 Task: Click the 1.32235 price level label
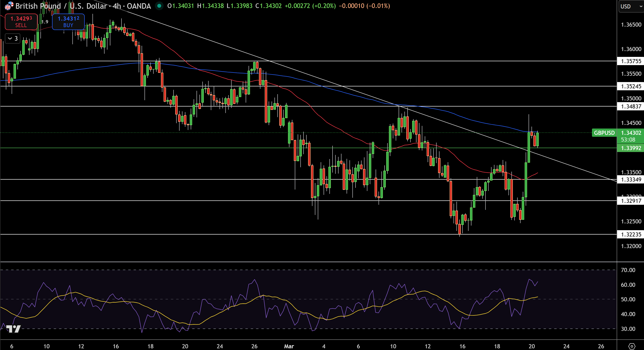pos(631,235)
